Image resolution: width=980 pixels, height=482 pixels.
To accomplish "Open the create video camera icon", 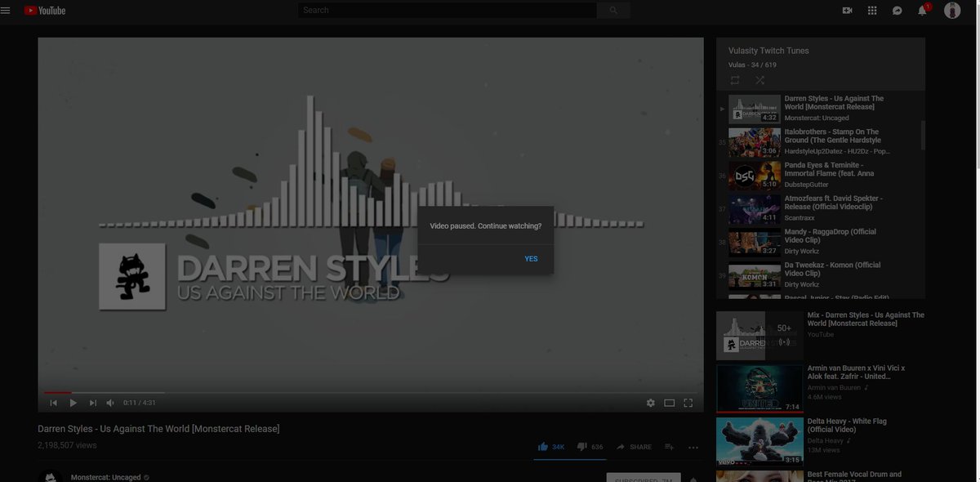I will pos(847,11).
